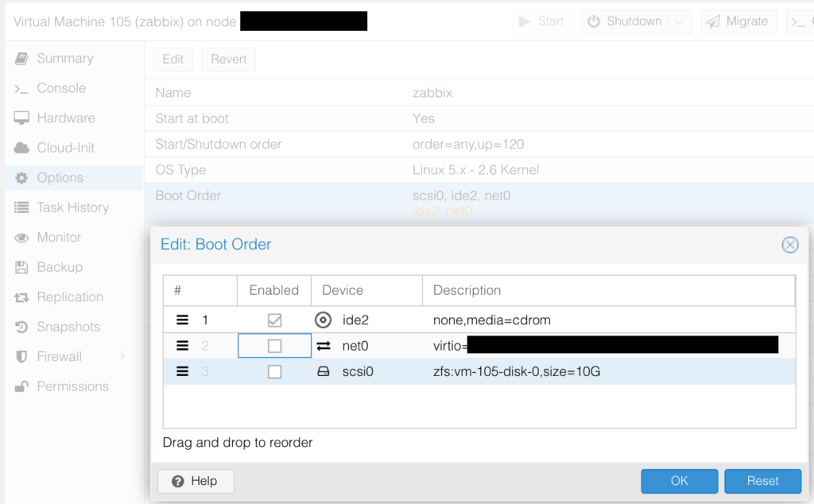Toggle the Enabled checkbox for ide2
814x504 pixels.
point(274,320)
